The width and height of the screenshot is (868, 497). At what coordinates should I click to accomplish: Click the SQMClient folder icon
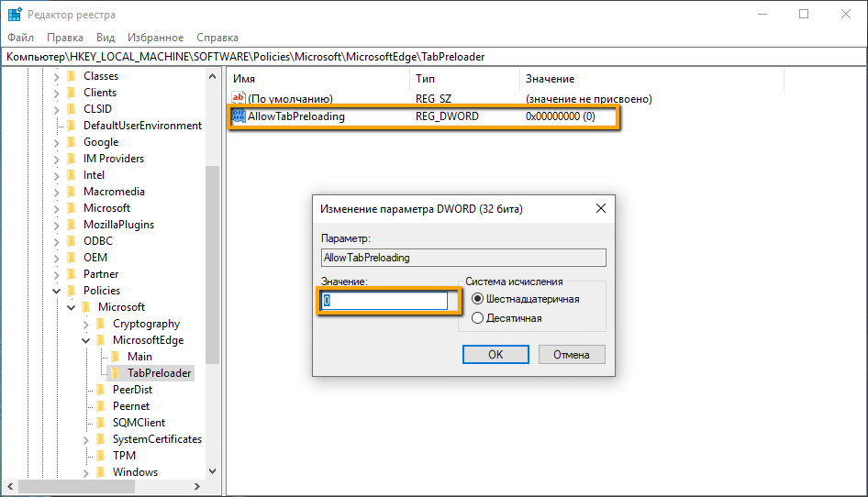[101, 423]
